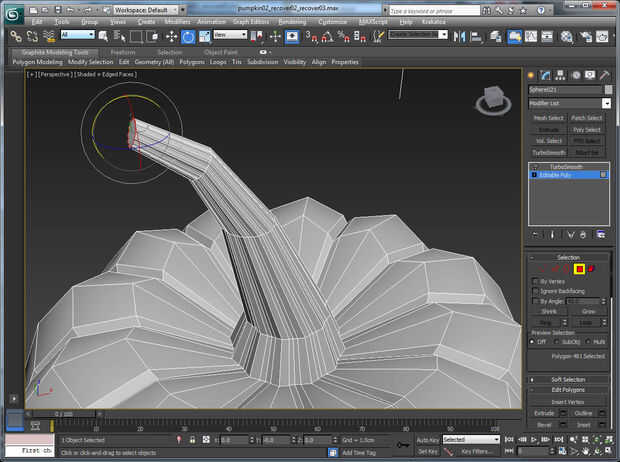Viewport: 620px width, 462px height.
Task: Click the time slider handle at frame 0
Action: 62,413
